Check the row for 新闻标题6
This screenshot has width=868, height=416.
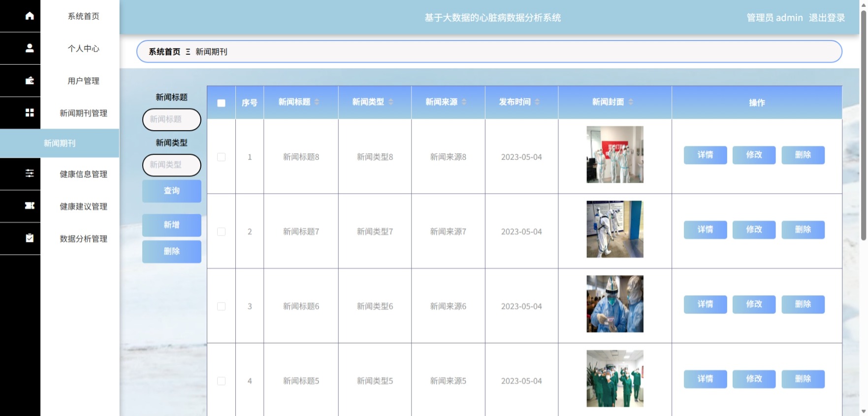click(222, 306)
